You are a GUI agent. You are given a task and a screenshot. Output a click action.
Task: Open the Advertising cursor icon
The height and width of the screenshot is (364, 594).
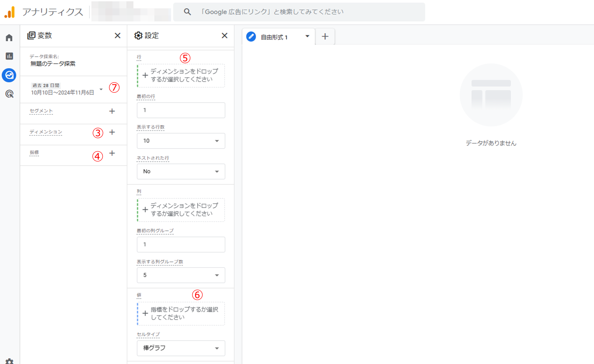[x=9, y=94]
